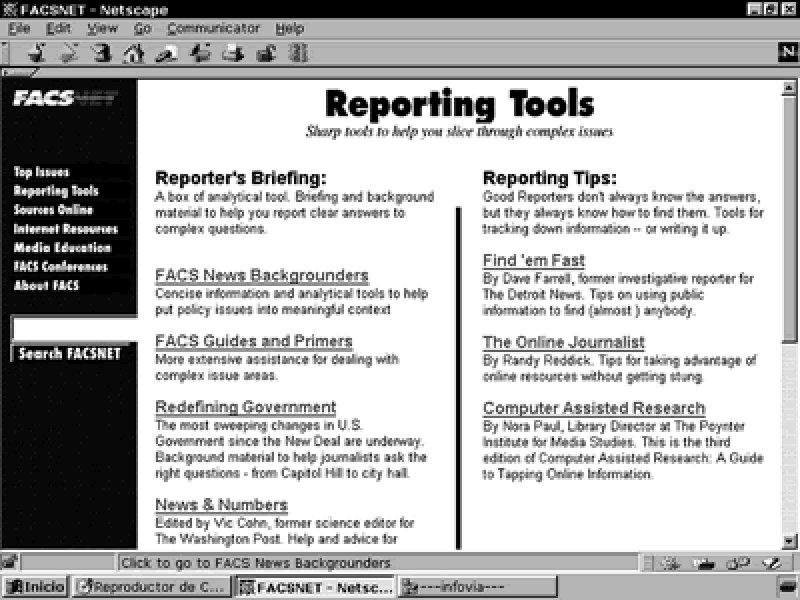This screenshot has height=600, width=800.
Task: Follow the Redefining Government link
Action: (x=245, y=407)
